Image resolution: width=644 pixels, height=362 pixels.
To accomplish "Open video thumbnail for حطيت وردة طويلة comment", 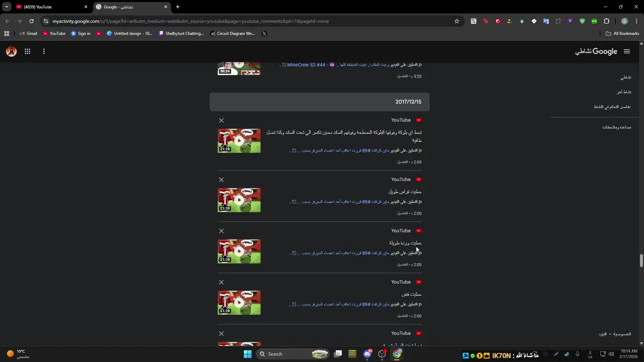I will [x=239, y=251].
